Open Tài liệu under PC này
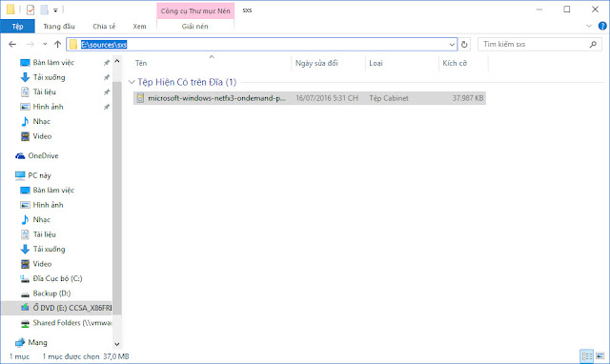The width and height of the screenshot is (610, 364). click(45, 234)
